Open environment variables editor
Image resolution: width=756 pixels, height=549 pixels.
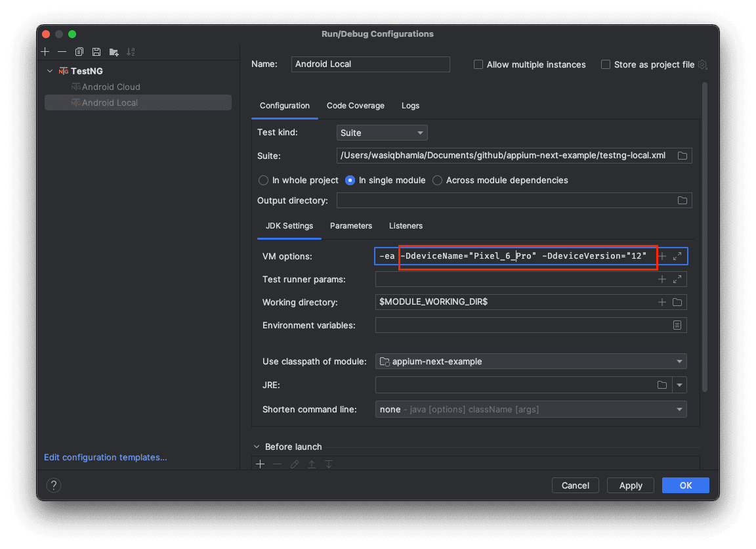pyautogui.click(x=677, y=325)
